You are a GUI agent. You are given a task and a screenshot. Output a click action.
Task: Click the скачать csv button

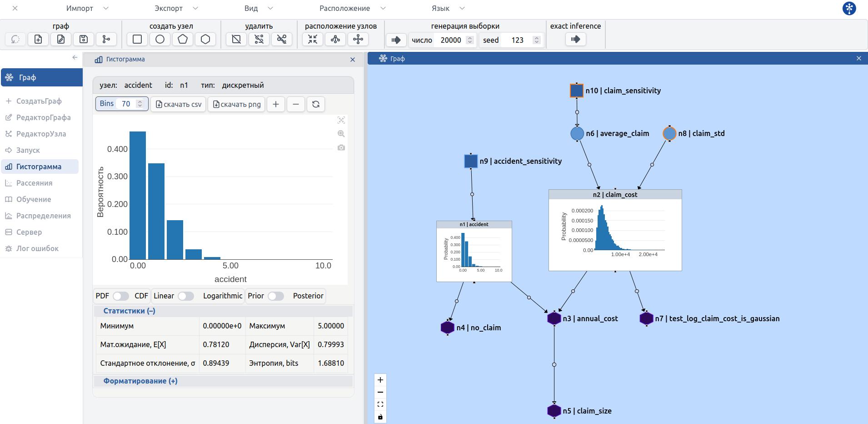pos(178,104)
